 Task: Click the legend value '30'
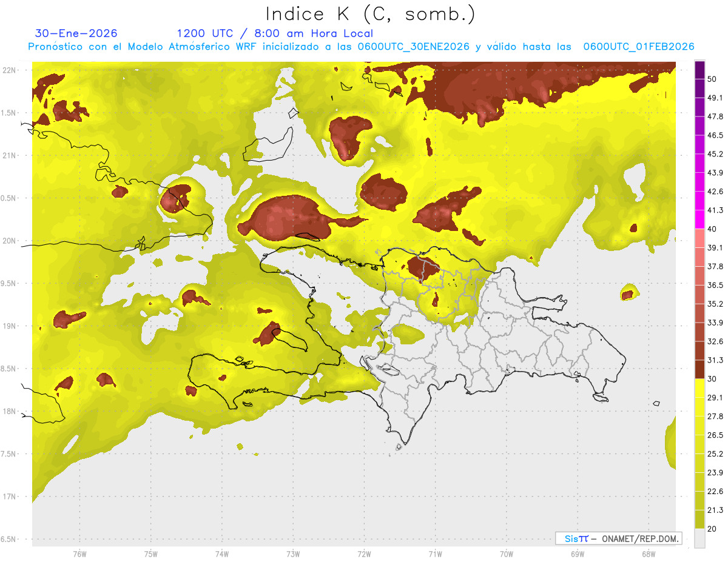click(x=712, y=379)
